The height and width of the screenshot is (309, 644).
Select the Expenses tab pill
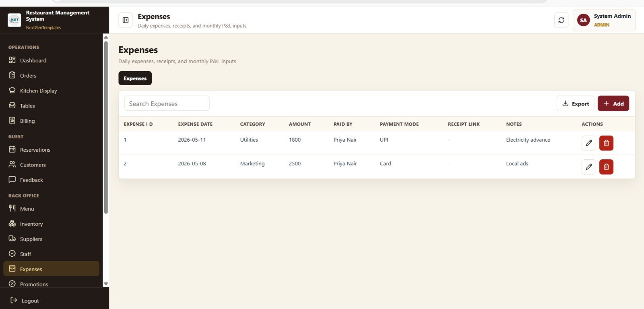[x=135, y=78]
